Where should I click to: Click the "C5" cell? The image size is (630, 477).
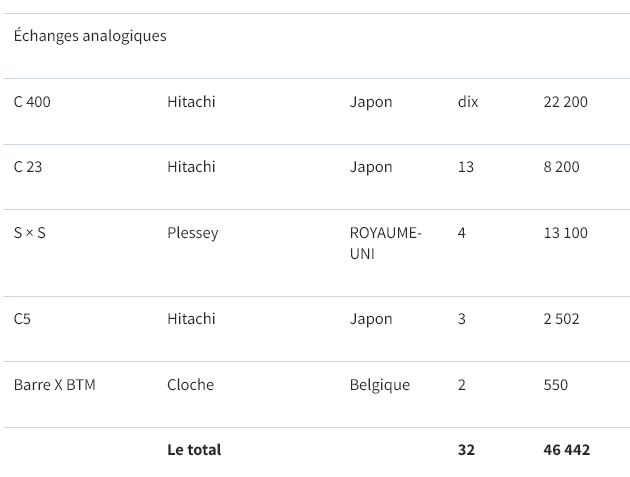coord(22,319)
